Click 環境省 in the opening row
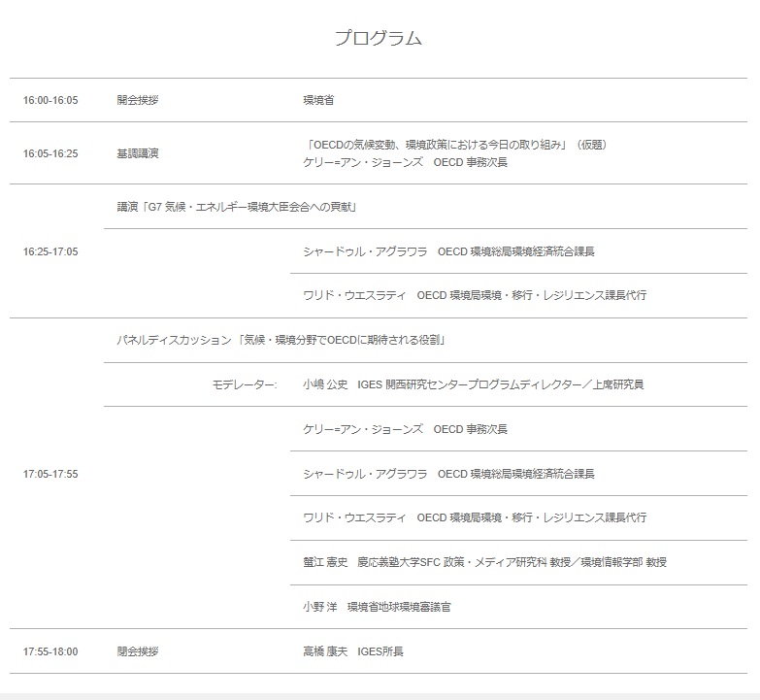Screen dimensions: 760x700 coord(319,100)
